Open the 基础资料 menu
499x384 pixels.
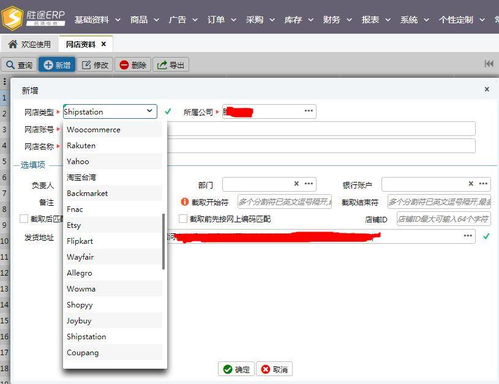click(97, 20)
